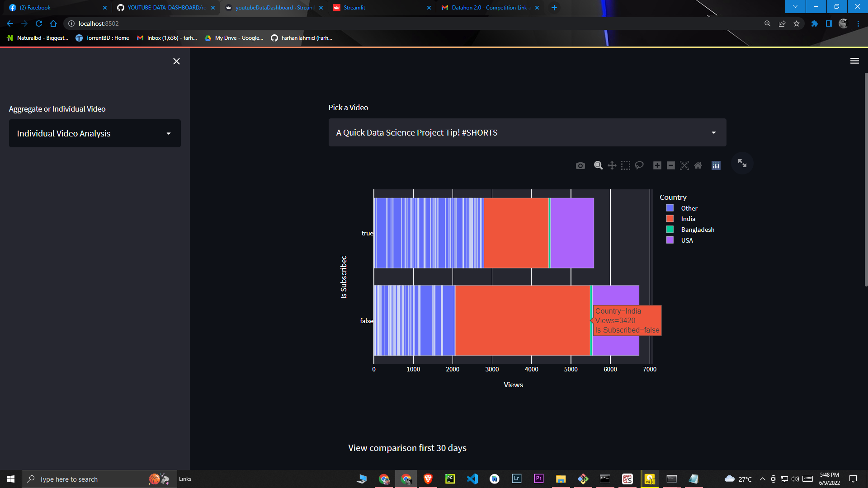Open the Pick a Video dropdown
Viewport: 868px width, 488px height.
[x=527, y=132]
